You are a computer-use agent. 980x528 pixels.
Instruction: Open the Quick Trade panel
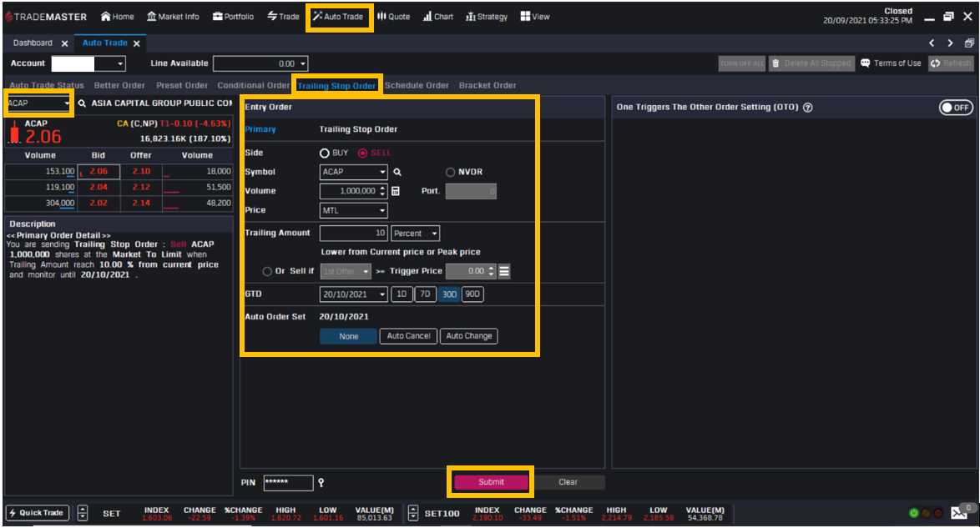click(37, 513)
